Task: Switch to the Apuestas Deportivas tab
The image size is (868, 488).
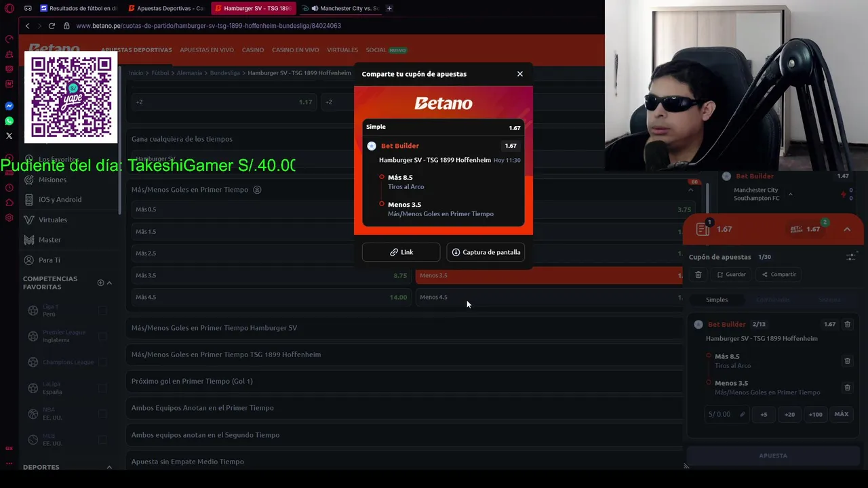Action: [167, 8]
